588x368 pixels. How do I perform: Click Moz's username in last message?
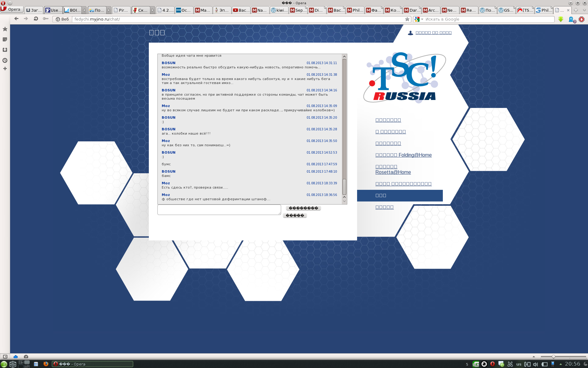pos(166,195)
